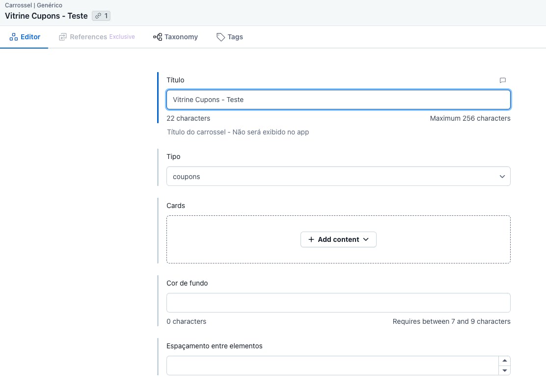The image size is (546, 392).
Task: Focus the Cor de fundo field
Action: tap(338, 303)
